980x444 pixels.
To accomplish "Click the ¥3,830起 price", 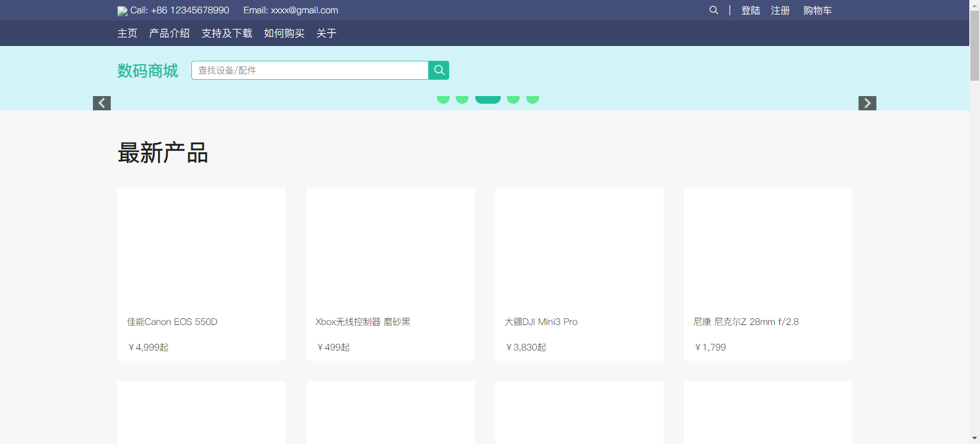I will click(x=526, y=347).
